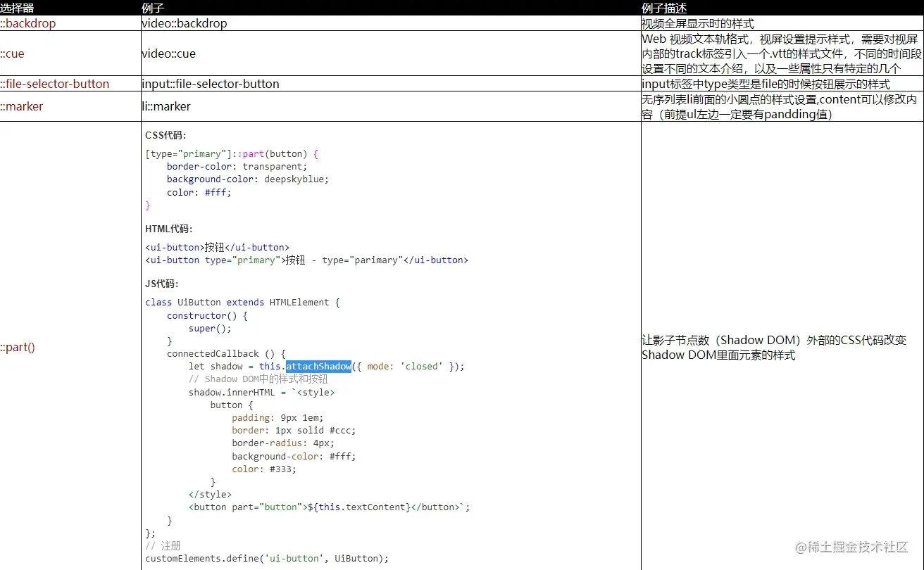Click the connectedCallback () code line
Viewport: 924px width, 570px height.
226,353
